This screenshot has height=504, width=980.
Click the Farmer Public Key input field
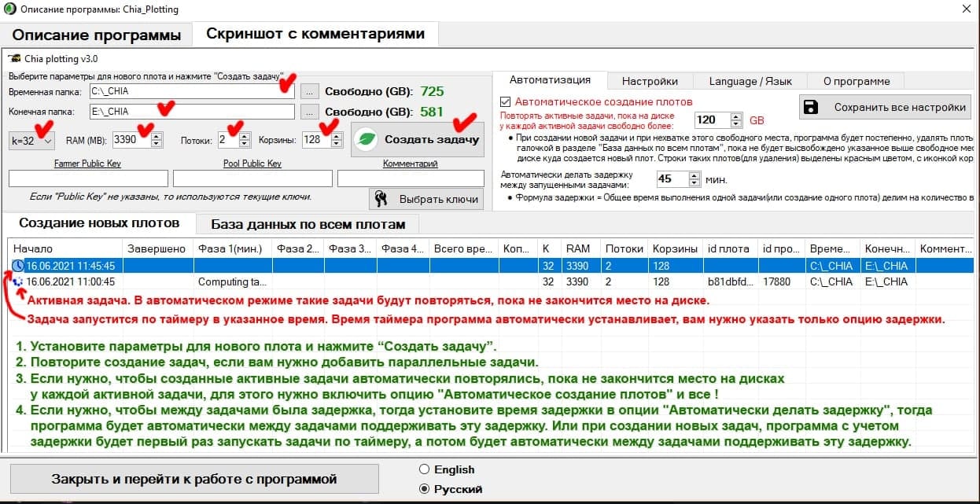88,178
